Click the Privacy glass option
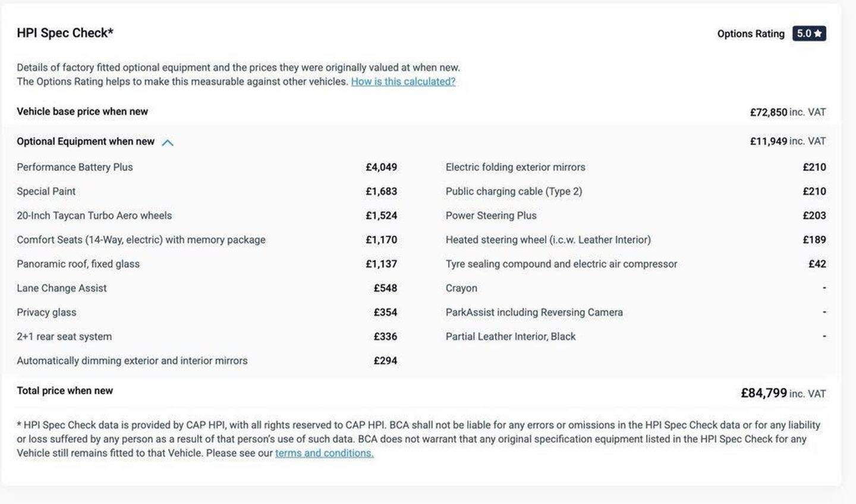Screen dimensions: 856x504 click(x=46, y=313)
